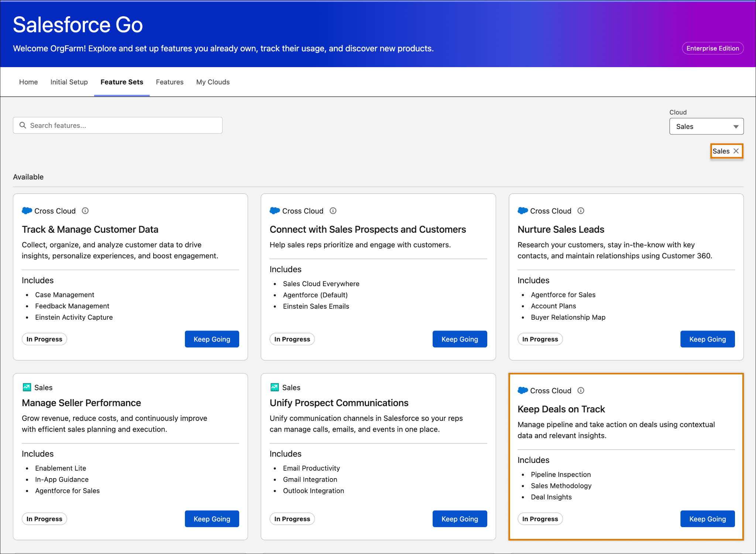Click In Progress badge on Nurture Sales Leads

[x=540, y=339]
